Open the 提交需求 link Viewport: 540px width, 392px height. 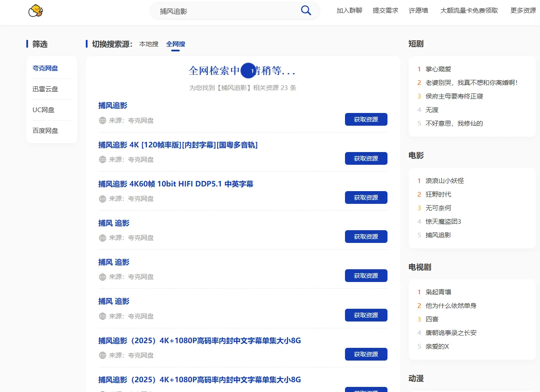click(x=385, y=11)
